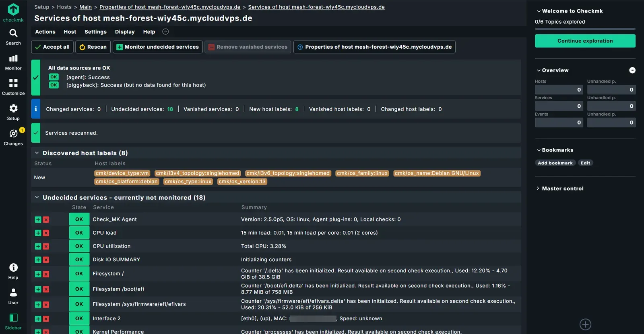Click the cmk/os_family:linux host label

point(362,173)
